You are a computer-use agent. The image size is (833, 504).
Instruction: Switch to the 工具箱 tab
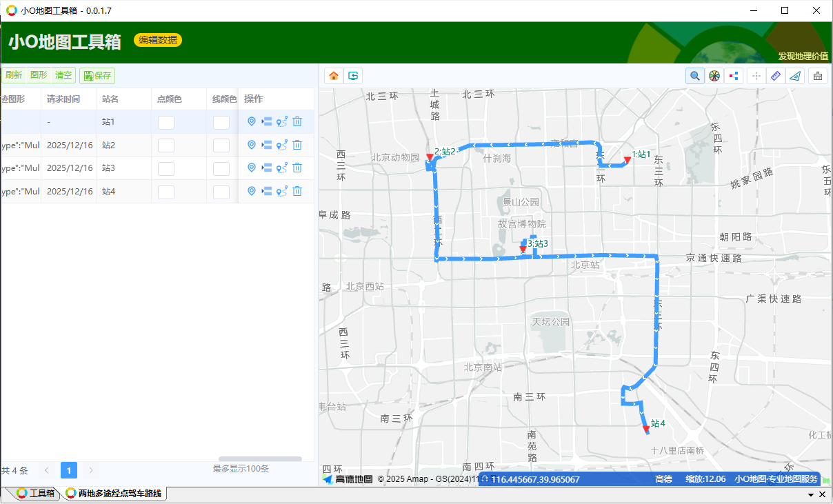(35, 494)
